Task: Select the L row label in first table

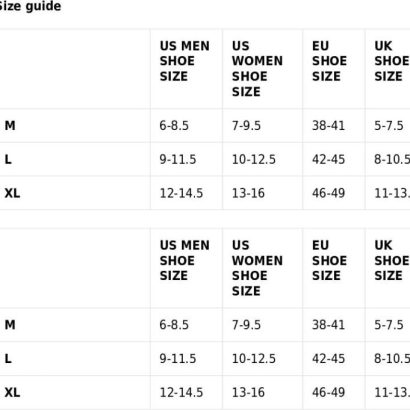Action: pos(8,159)
